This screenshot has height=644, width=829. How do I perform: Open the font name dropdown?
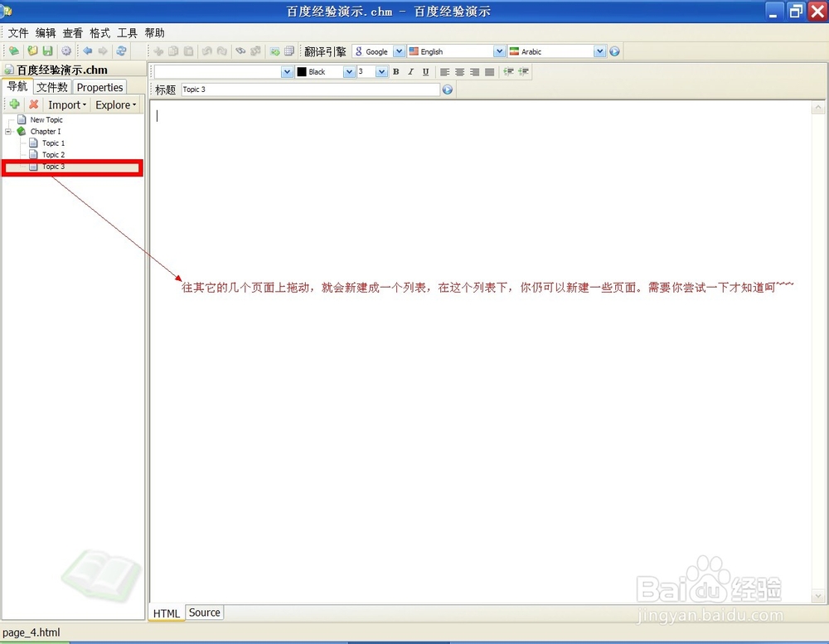click(x=287, y=72)
